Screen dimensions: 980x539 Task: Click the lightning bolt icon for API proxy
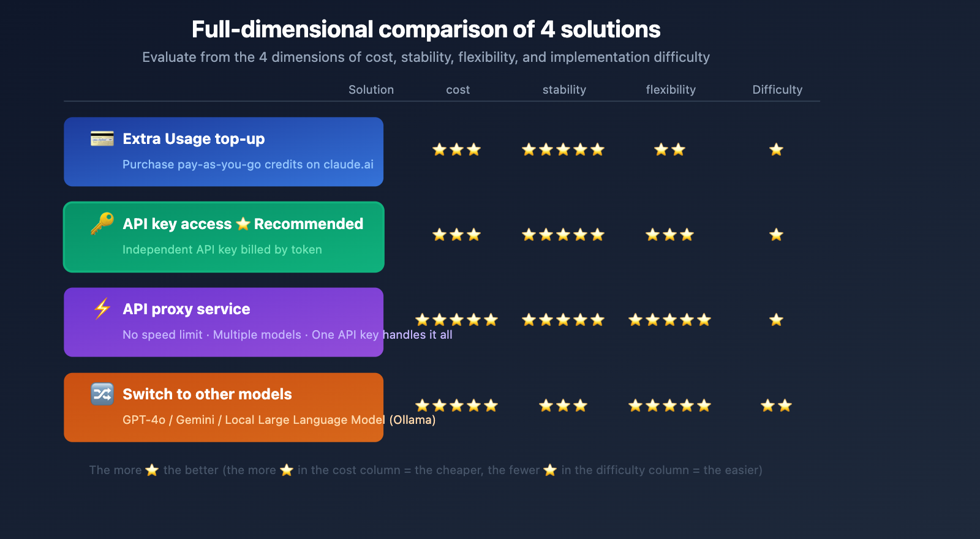click(102, 309)
